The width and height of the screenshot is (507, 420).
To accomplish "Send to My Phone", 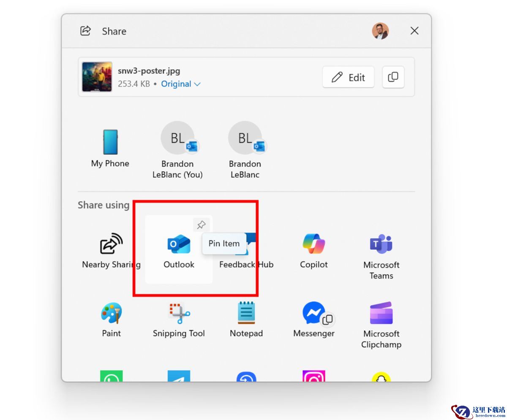I will tap(110, 148).
